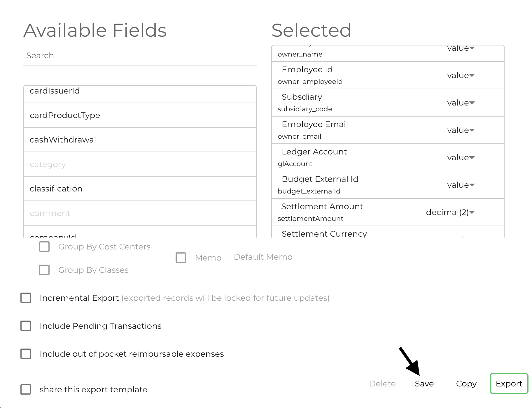
Task: Copy the export template
Action: 466,384
